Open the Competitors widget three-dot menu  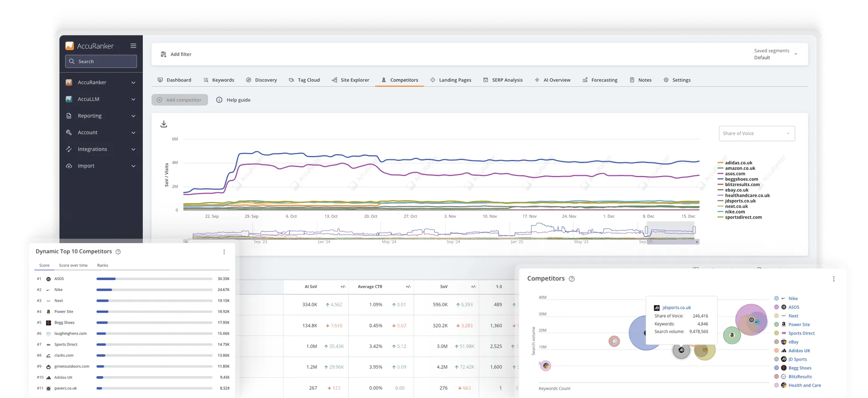point(833,279)
